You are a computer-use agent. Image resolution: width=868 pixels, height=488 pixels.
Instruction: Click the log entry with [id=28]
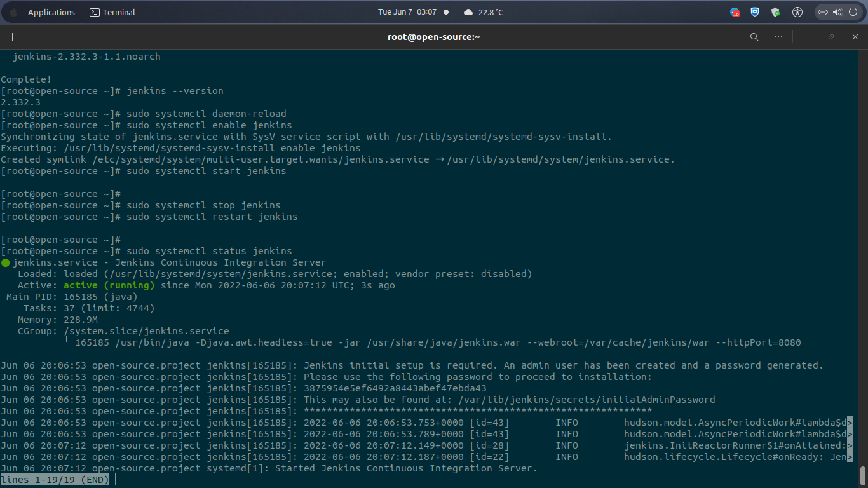[x=426, y=445]
